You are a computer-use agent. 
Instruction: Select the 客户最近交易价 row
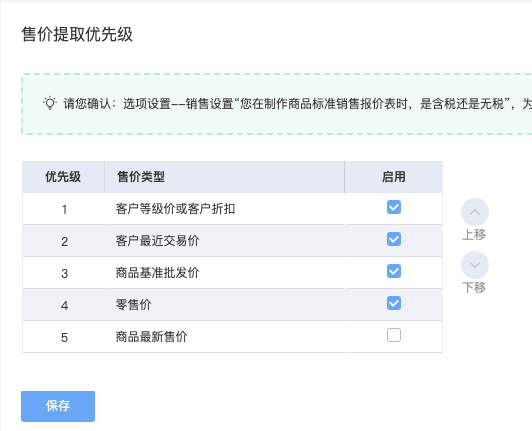point(232,241)
